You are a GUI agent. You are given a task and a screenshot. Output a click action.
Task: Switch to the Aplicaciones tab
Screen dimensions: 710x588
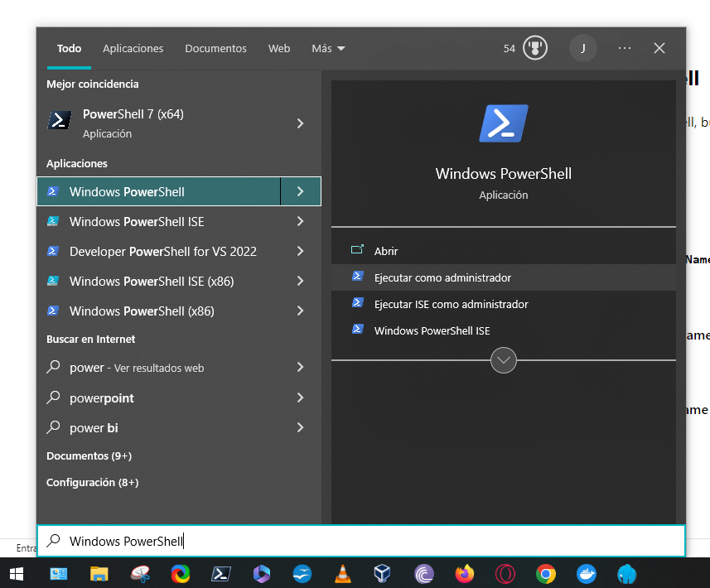tap(133, 48)
